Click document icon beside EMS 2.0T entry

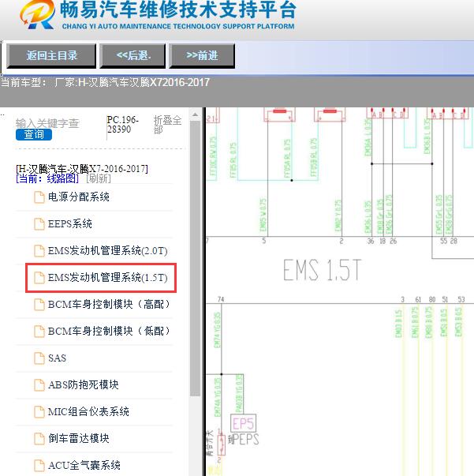[39, 251]
